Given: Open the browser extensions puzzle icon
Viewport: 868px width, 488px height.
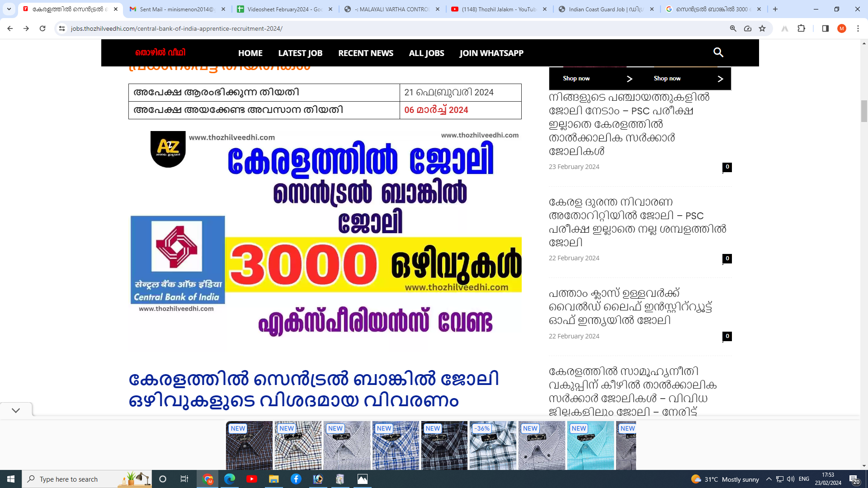Looking at the screenshot, I should click(x=801, y=28).
